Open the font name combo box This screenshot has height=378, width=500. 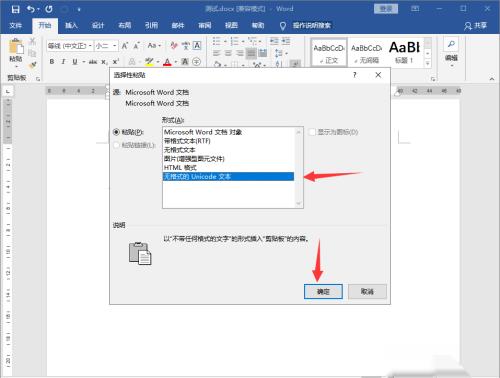point(70,46)
